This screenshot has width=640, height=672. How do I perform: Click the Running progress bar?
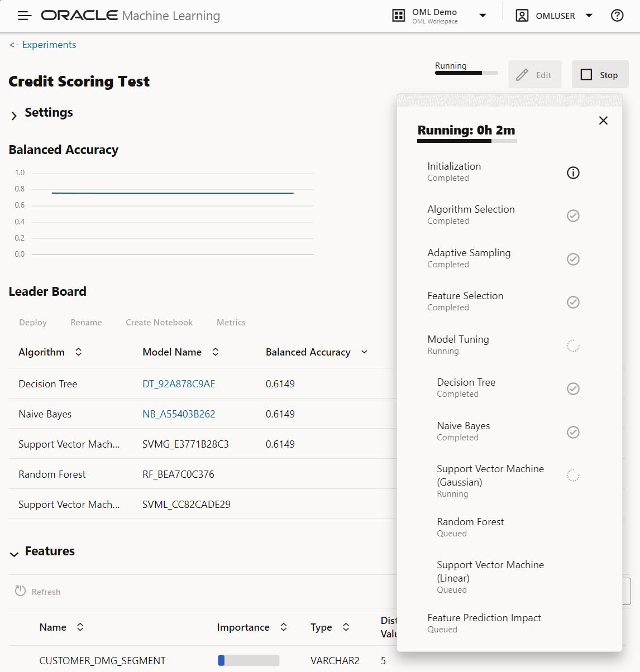pos(466,73)
